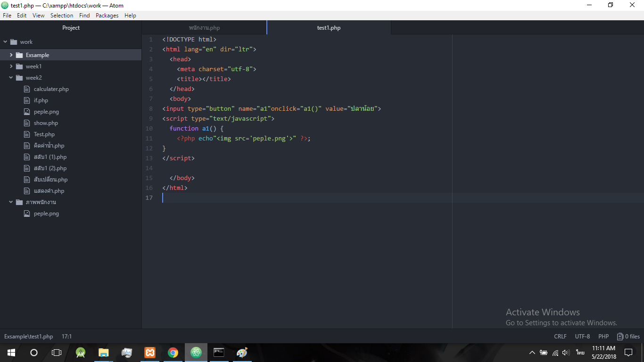
Task: Open the Command Prompt taskbar icon
Action: (x=219, y=353)
